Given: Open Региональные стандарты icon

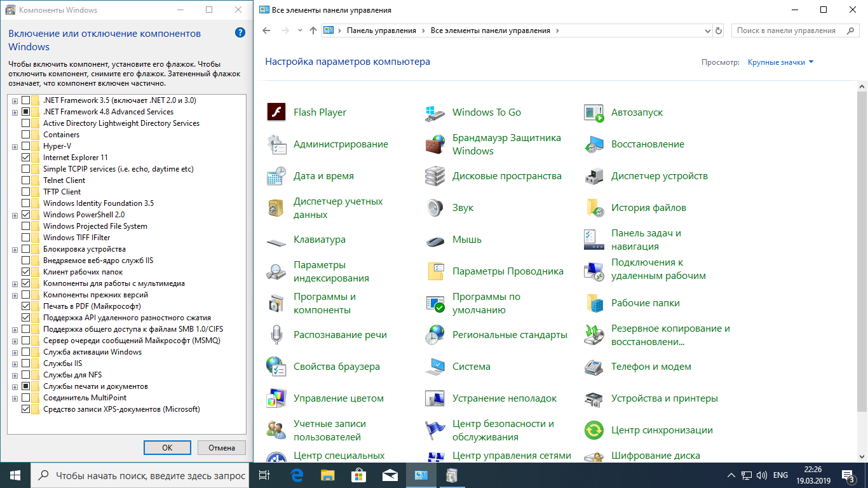Looking at the screenshot, I should [x=435, y=335].
